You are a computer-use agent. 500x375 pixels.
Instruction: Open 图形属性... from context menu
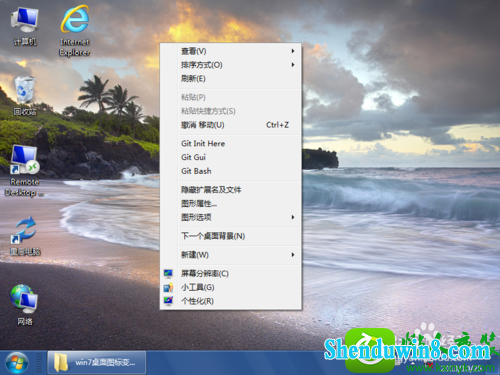click(231, 203)
